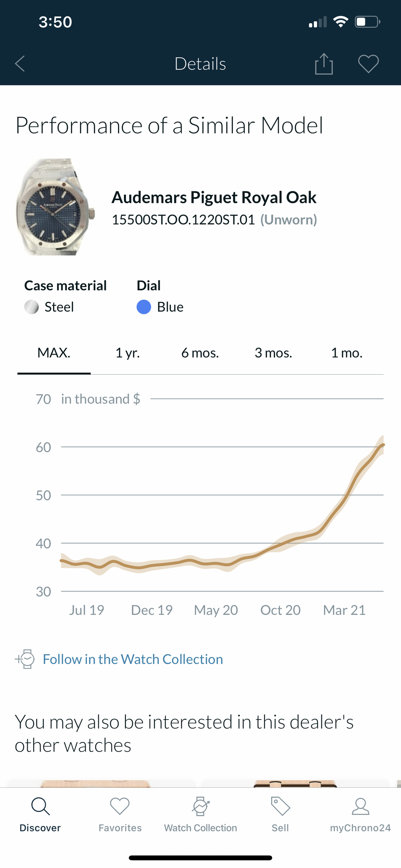Switch chart to 3 mos. range
This screenshot has width=401, height=868.
(273, 353)
